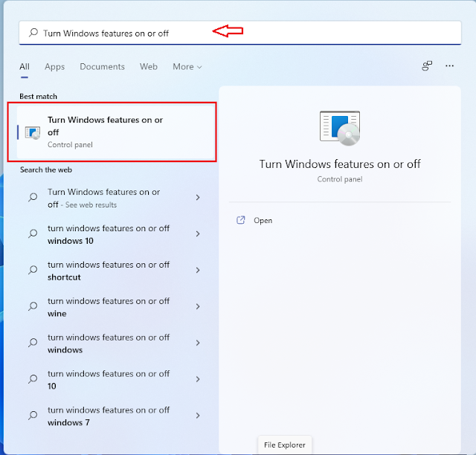The width and height of the screenshot is (476, 455).
Task: Open the More filter dropdown
Action: pyautogui.click(x=187, y=66)
